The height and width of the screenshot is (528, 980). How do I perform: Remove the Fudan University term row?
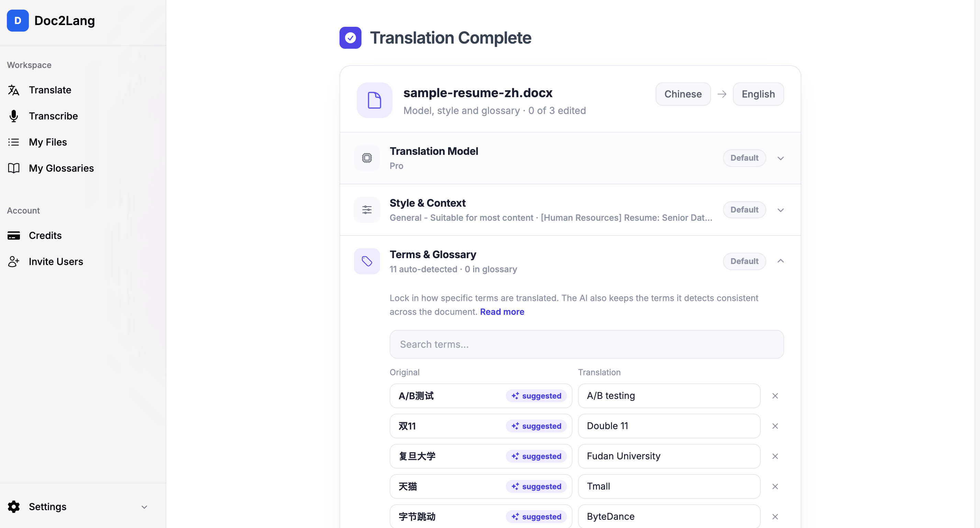pyautogui.click(x=775, y=456)
